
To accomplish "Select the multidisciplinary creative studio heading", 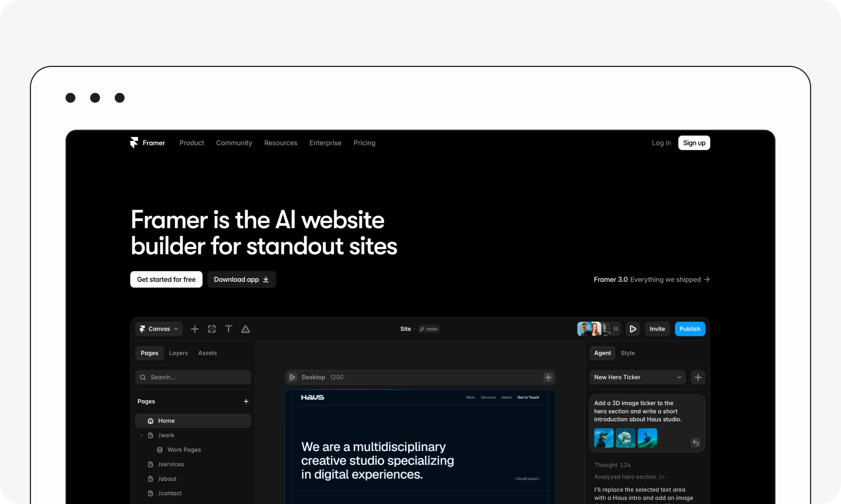I will 378,461.
